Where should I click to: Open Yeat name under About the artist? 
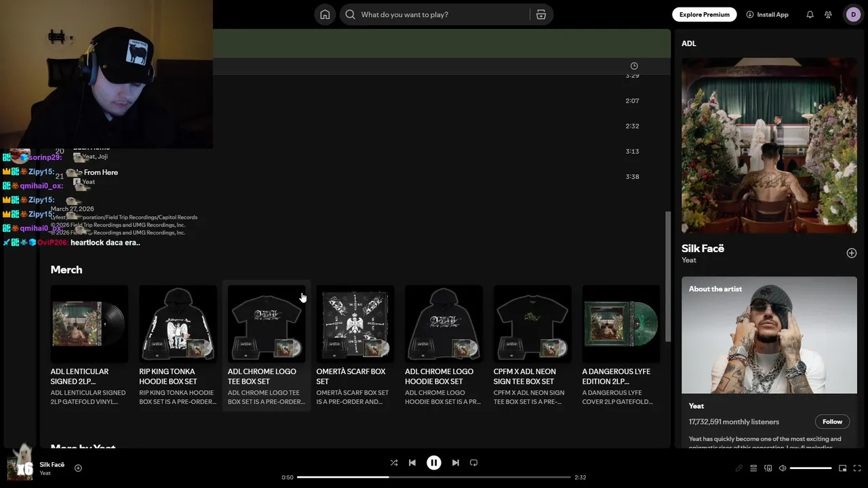696,406
